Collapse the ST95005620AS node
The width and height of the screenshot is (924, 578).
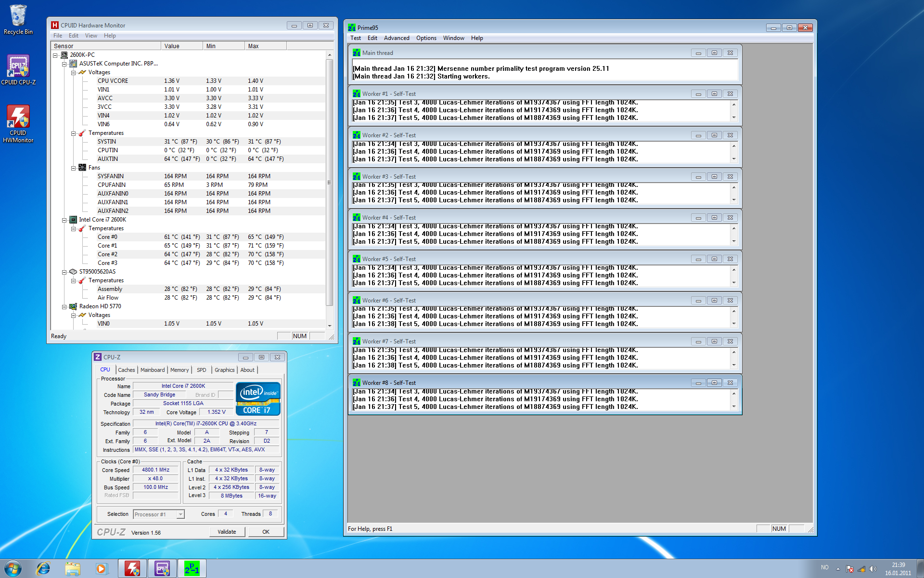coord(64,272)
